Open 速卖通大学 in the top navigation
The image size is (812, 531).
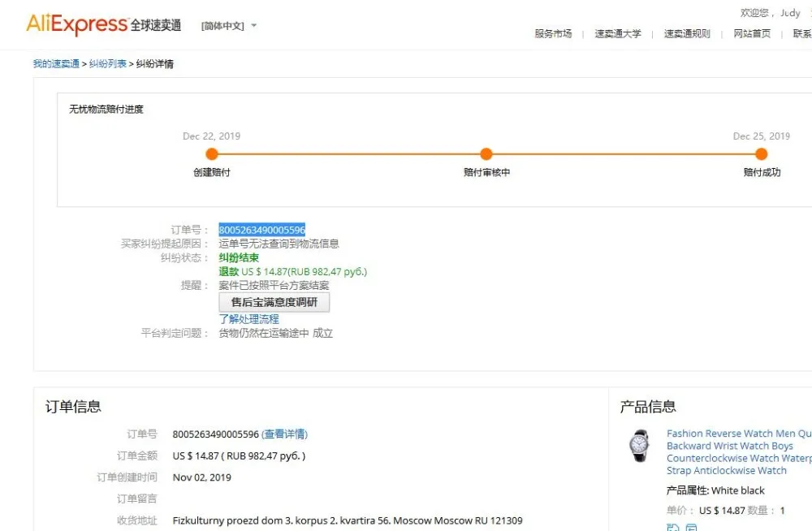click(618, 33)
